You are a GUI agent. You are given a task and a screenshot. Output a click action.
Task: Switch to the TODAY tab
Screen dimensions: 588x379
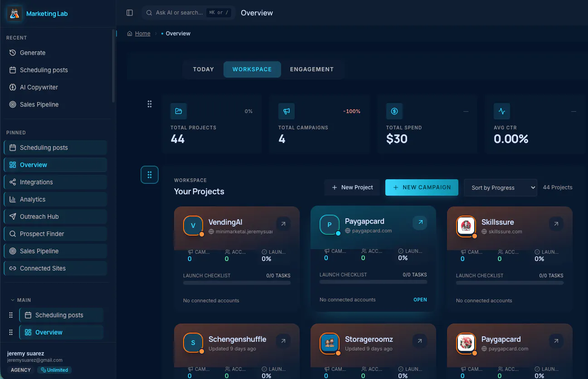point(203,69)
